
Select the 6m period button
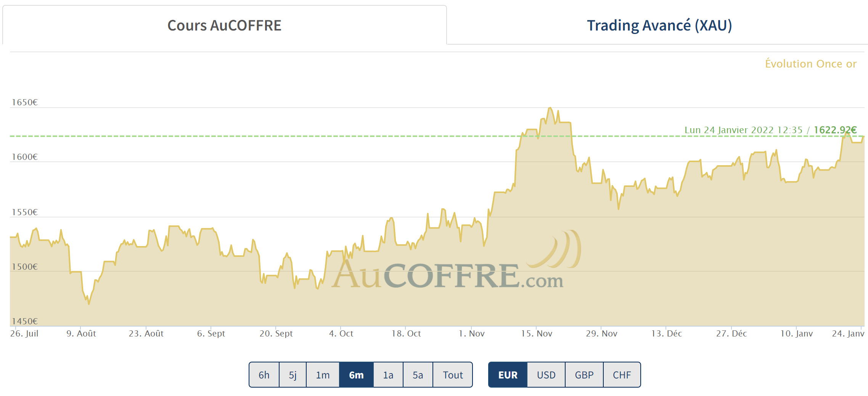click(x=356, y=375)
